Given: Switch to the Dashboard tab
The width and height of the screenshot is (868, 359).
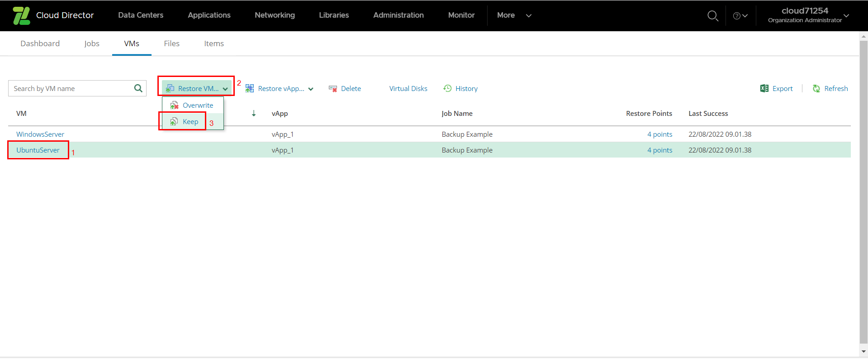Looking at the screenshot, I should 40,43.
